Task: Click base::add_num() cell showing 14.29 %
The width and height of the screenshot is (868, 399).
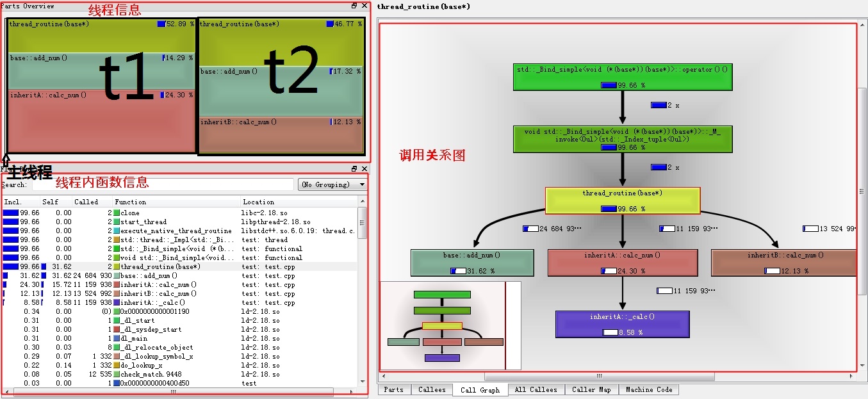Action: tap(101, 71)
